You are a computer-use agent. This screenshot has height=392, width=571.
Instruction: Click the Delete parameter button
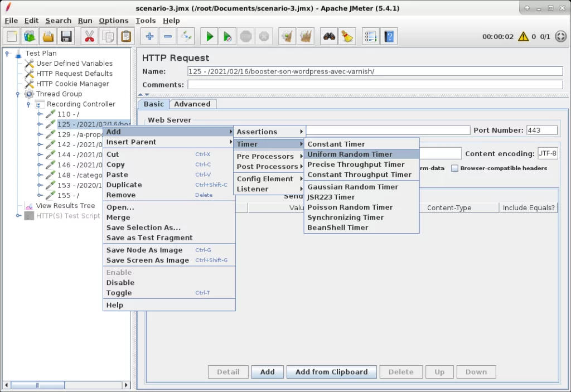coord(401,372)
